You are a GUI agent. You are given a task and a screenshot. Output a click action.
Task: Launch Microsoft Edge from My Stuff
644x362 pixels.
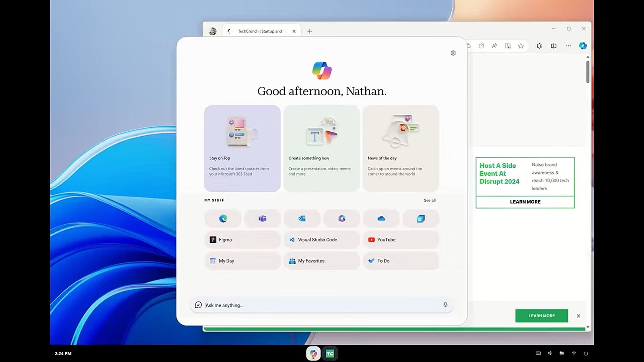[223, 219]
